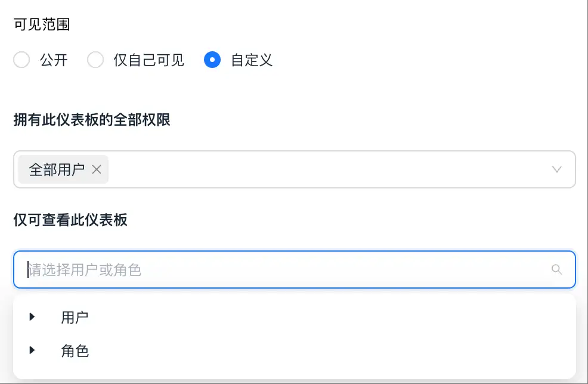Remove the 全部用户 tag via its × icon
This screenshot has width=588, height=384.
97,169
